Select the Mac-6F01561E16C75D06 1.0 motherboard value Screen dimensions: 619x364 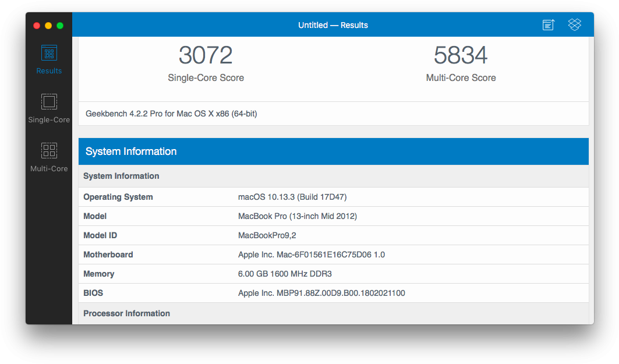pos(312,255)
